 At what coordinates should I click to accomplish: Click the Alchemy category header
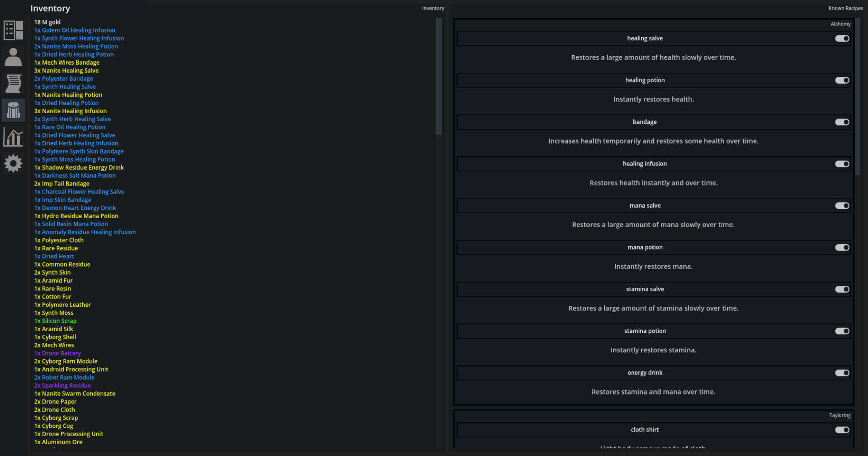[840, 24]
